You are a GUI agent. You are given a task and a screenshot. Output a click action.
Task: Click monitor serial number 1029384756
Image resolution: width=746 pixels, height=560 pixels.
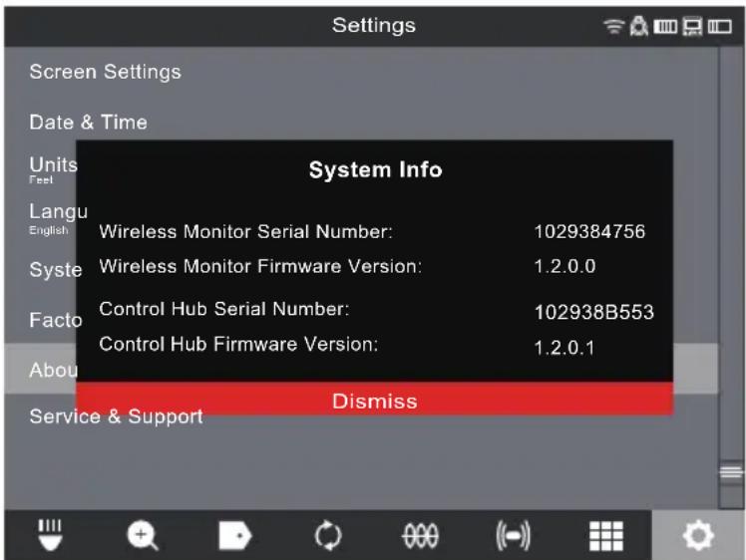pyautogui.click(x=589, y=232)
